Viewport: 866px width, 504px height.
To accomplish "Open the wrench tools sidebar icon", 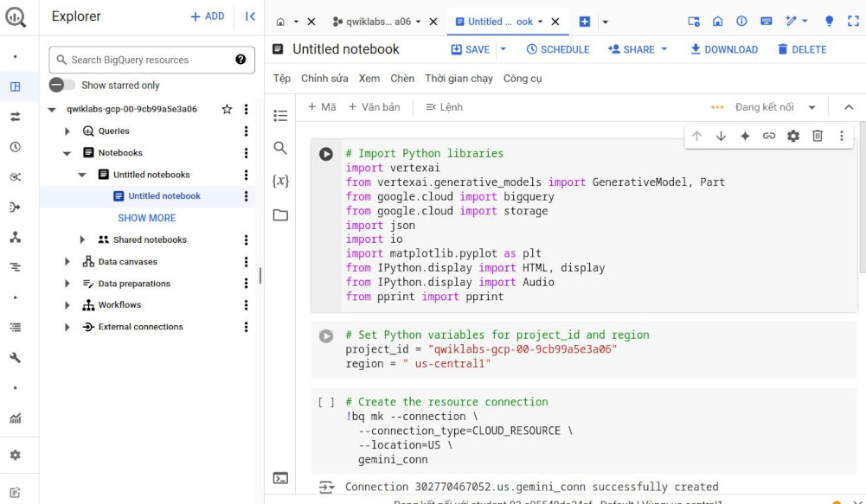I will tap(16, 358).
